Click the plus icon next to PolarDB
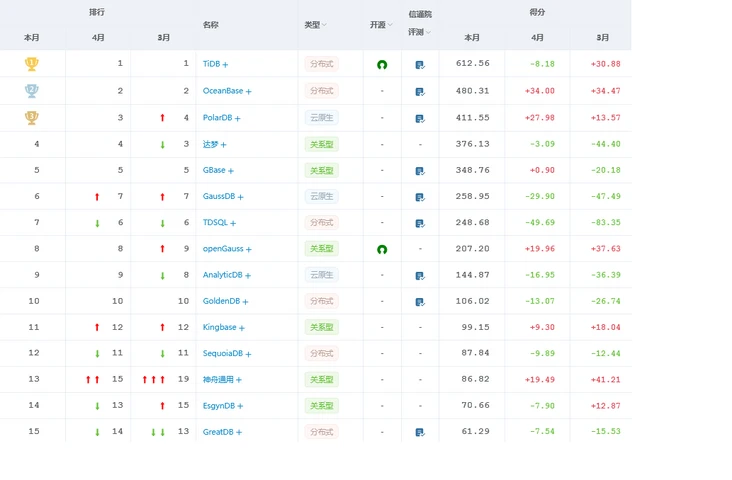 click(x=238, y=119)
